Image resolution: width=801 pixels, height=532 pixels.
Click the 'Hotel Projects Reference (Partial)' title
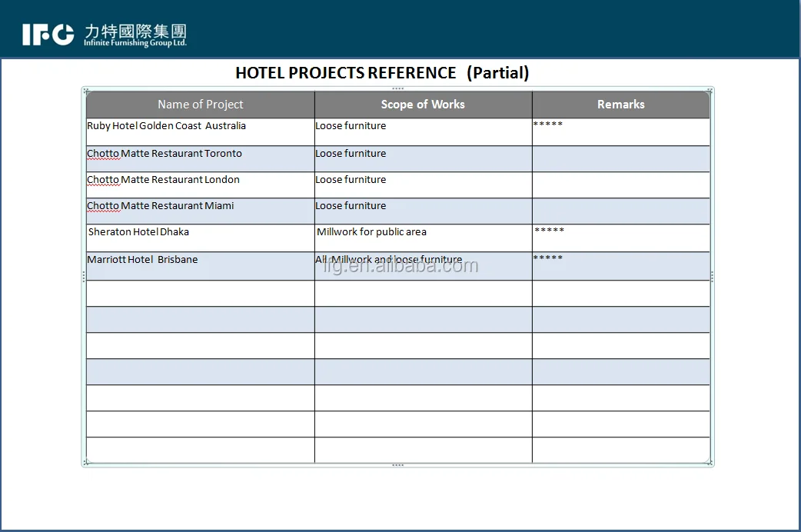382,73
